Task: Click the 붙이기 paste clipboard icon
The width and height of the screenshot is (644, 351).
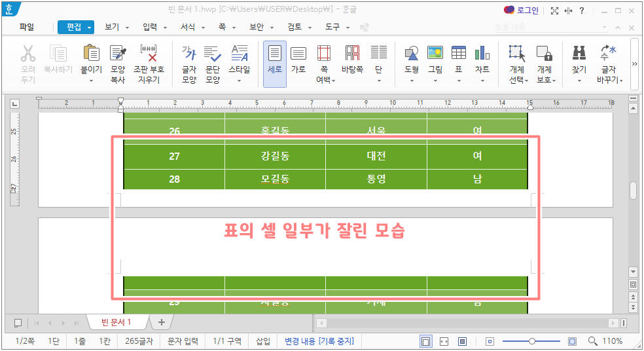Action: 91,54
